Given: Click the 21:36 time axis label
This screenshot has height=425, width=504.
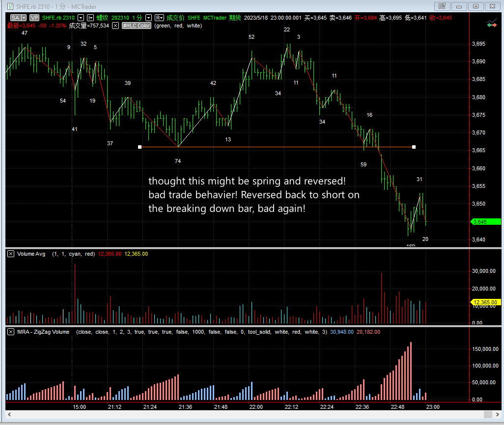Looking at the screenshot, I should coord(185,407).
